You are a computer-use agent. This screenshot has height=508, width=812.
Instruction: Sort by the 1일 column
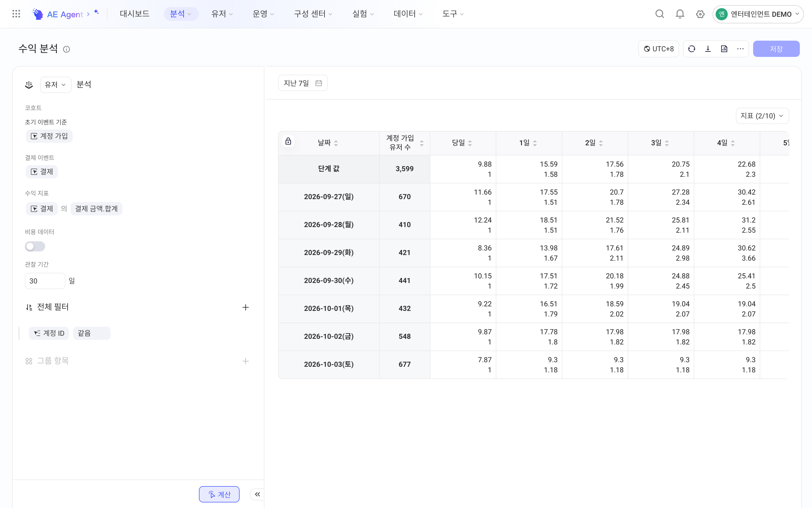click(535, 143)
